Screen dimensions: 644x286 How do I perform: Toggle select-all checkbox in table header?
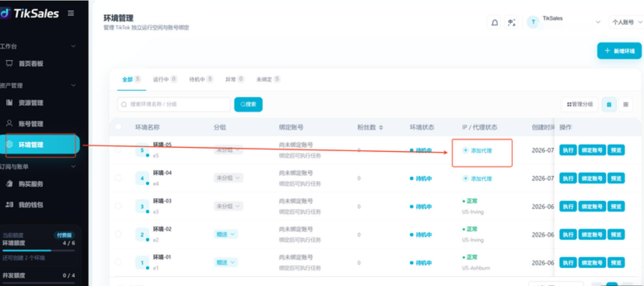[x=119, y=127]
